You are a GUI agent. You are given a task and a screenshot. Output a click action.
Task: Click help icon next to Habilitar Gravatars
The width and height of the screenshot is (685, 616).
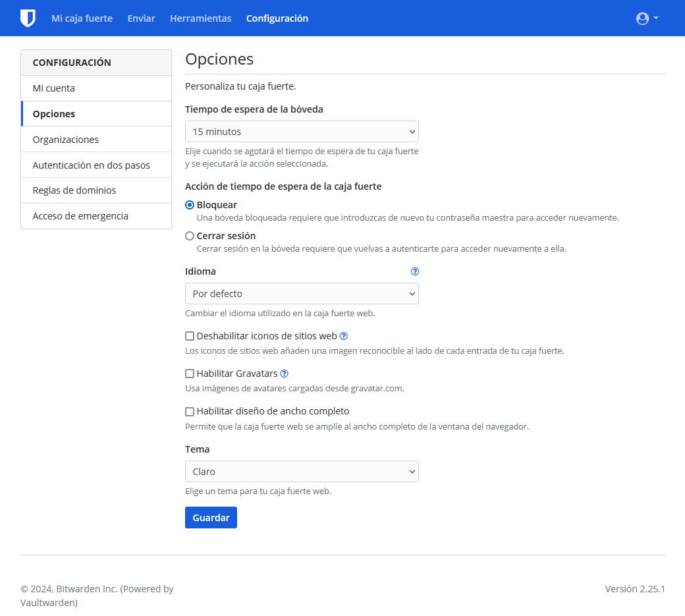coord(284,374)
